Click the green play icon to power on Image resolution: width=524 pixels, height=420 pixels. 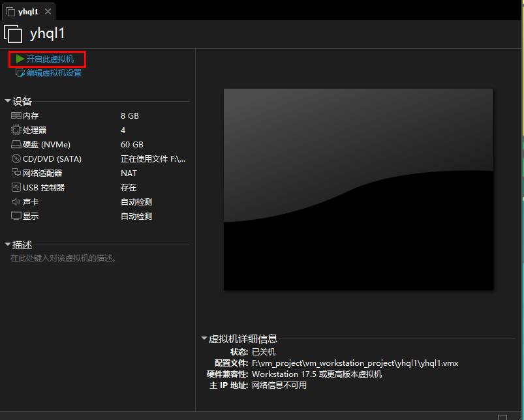pyautogui.click(x=20, y=59)
